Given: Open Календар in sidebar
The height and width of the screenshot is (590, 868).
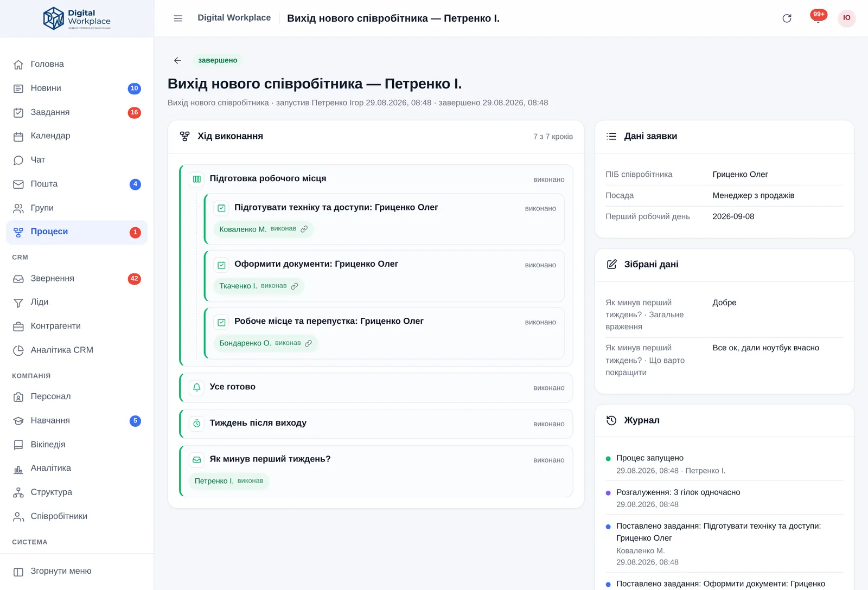Looking at the screenshot, I should tap(76, 136).
